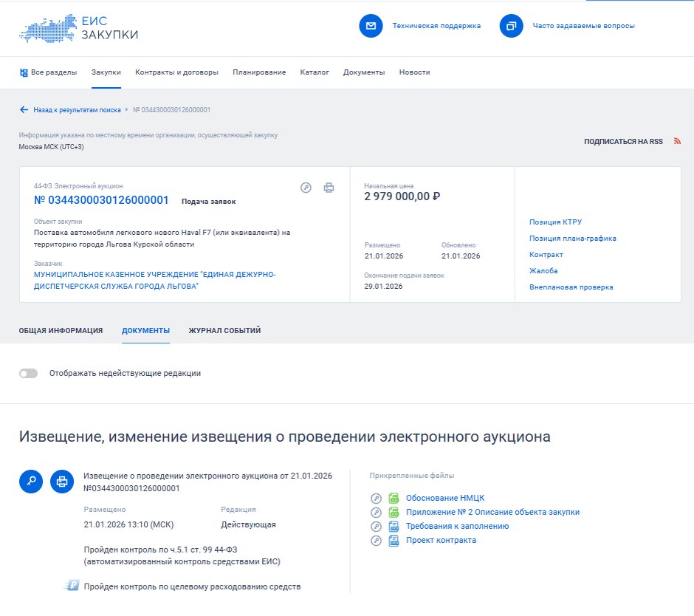View signature of Требования к заполнению file
The width and height of the screenshot is (694, 616).
[x=376, y=527]
